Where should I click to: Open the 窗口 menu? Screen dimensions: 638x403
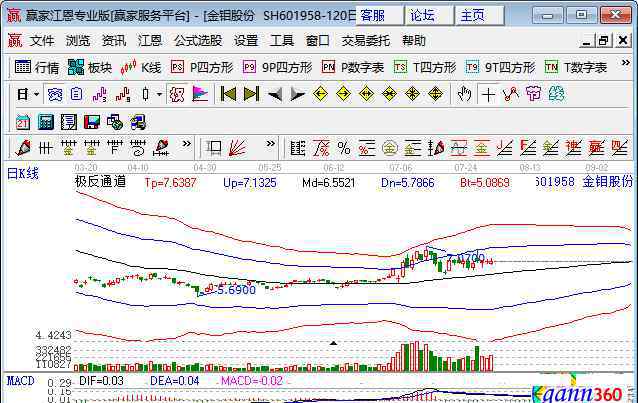318,41
